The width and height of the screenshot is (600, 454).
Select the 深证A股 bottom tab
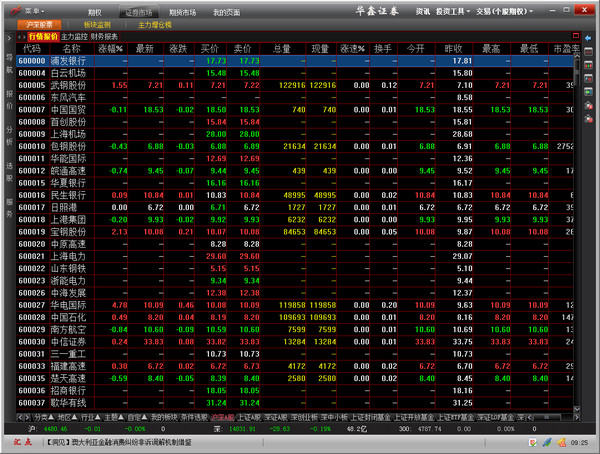276,417
